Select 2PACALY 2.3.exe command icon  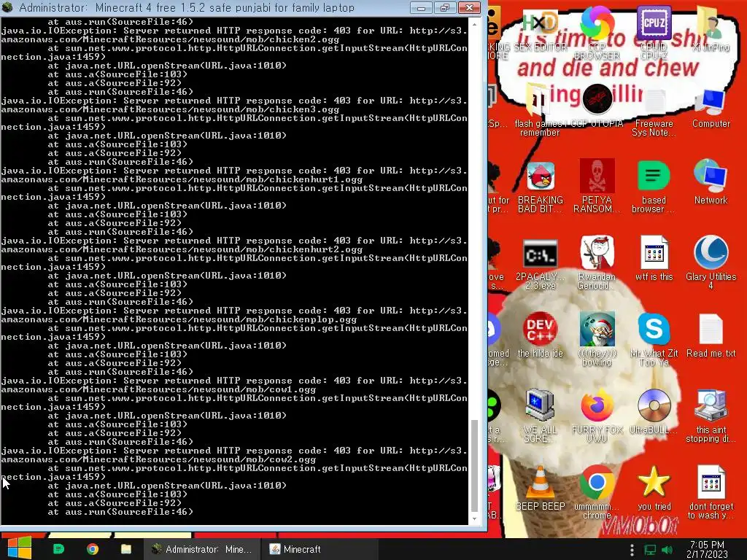[x=541, y=253]
